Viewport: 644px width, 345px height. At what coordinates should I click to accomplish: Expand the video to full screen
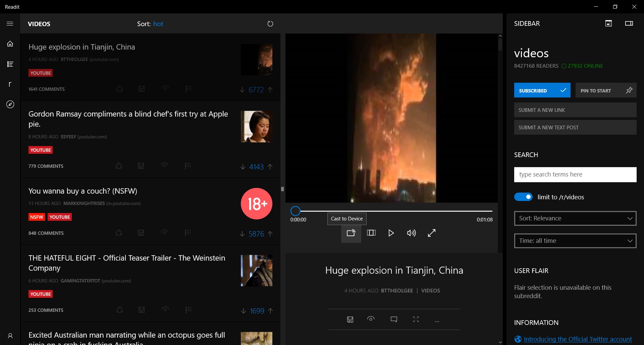coord(432,233)
